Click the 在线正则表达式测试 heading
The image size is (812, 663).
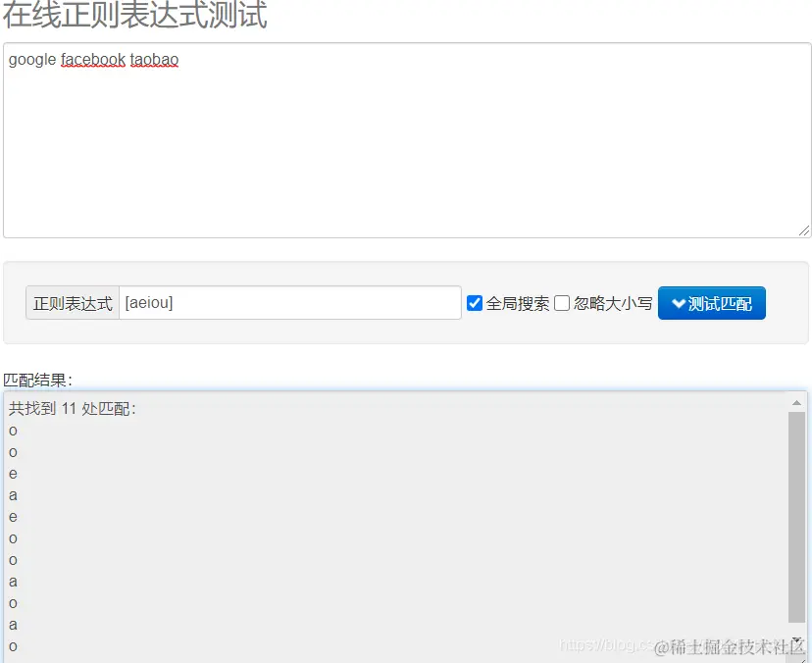click(134, 15)
